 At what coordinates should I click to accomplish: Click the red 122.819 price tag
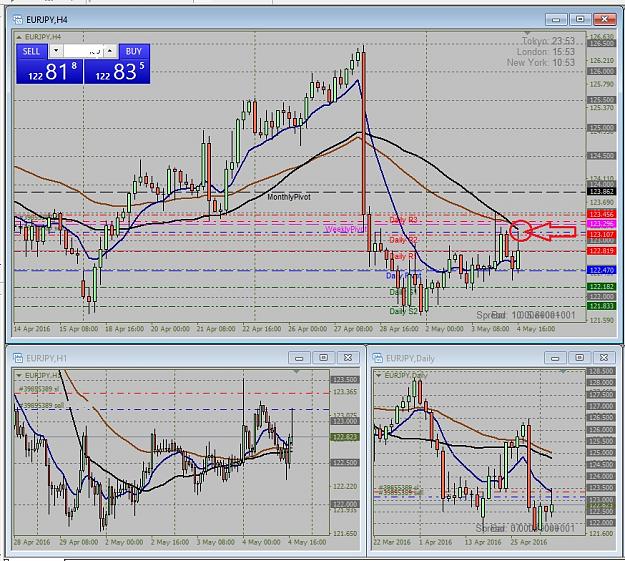pos(601,251)
